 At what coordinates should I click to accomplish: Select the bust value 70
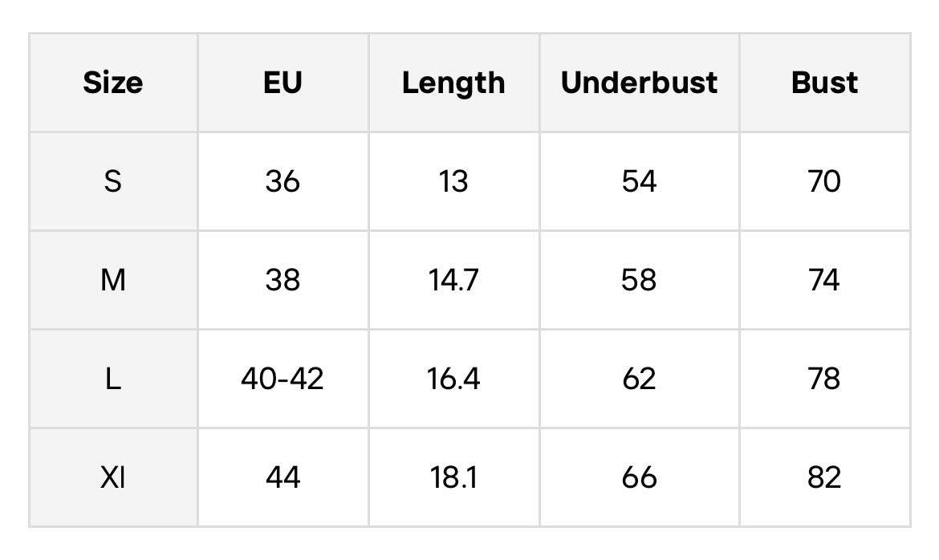[x=824, y=181]
